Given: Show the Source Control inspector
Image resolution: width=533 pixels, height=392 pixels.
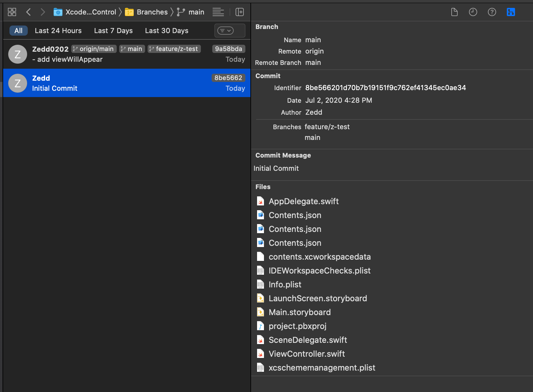Looking at the screenshot, I should (511, 12).
